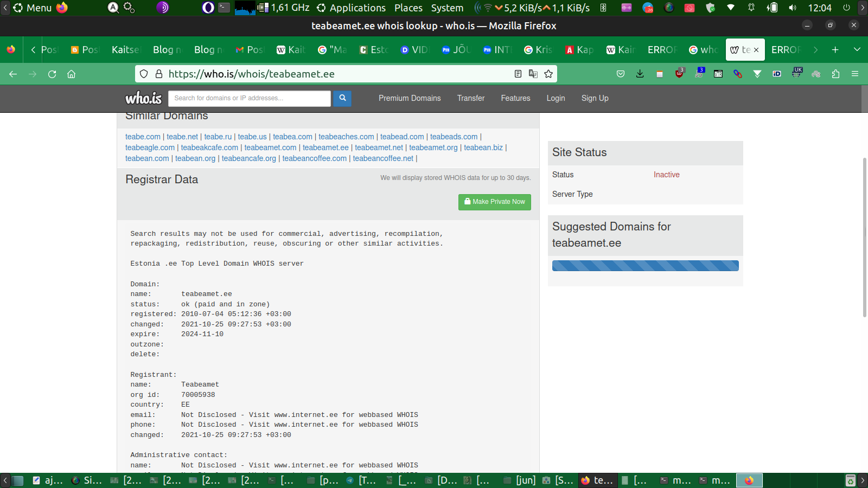The height and width of the screenshot is (488, 868).
Task: Reload the current who.is page
Action: [52, 74]
